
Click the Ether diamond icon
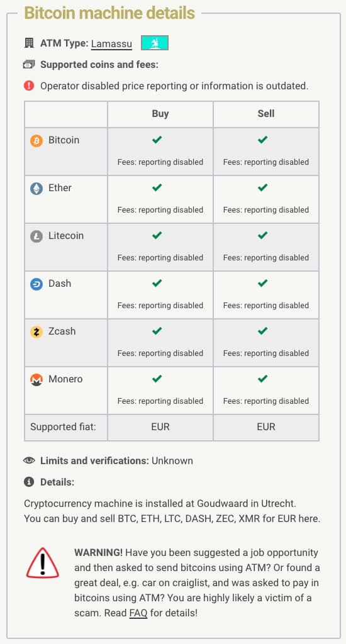click(36, 189)
